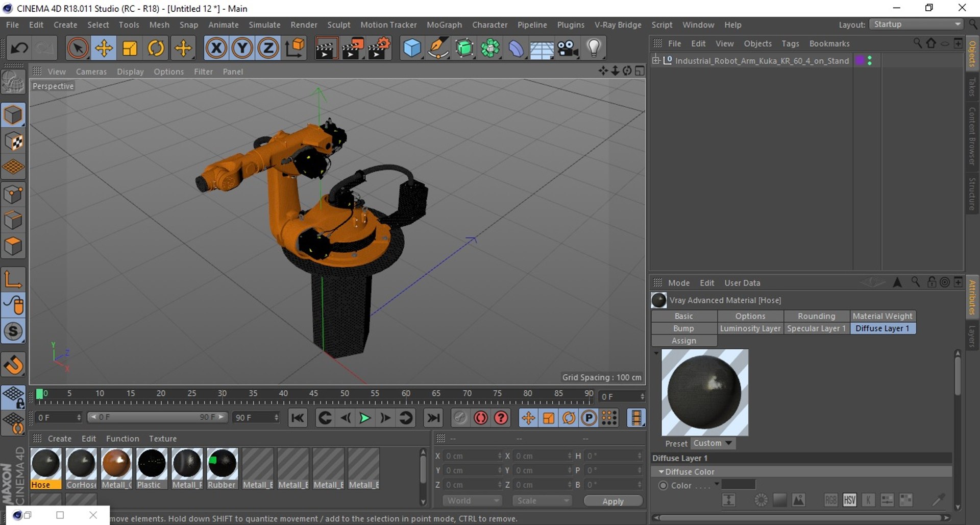Viewport: 980px width, 525px height.
Task: Click the timeline preview range slider
Action: pos(156,417)
